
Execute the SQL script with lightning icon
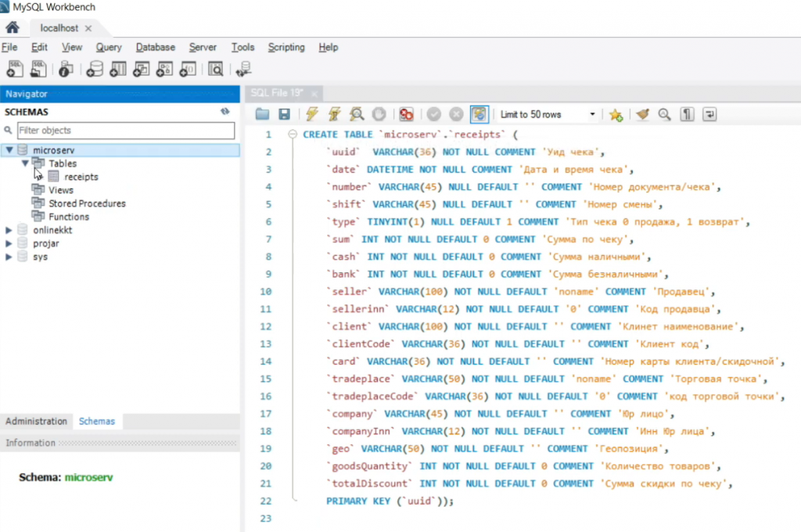pyautogui.click(x=311, y=114)
